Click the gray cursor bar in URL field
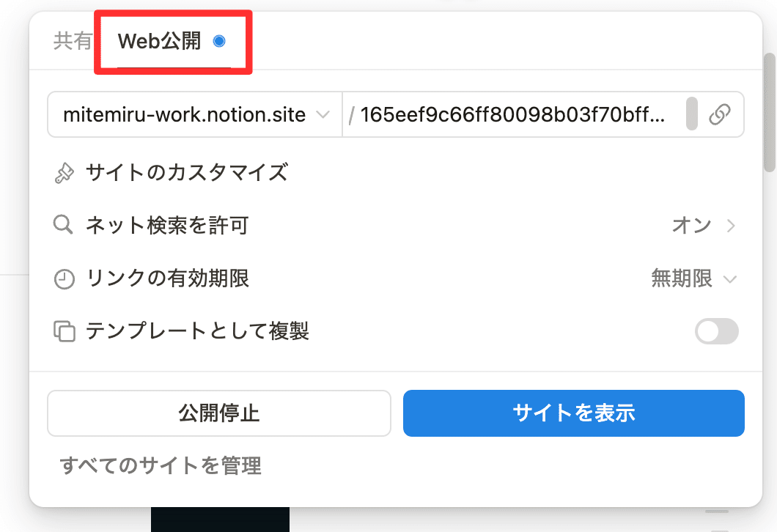 (692, 114)
